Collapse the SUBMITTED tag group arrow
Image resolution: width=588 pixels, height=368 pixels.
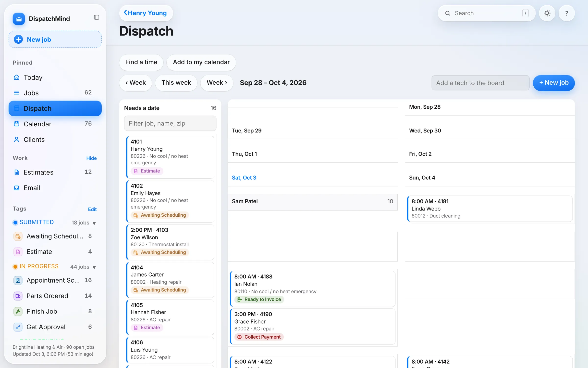pos(94,223)
